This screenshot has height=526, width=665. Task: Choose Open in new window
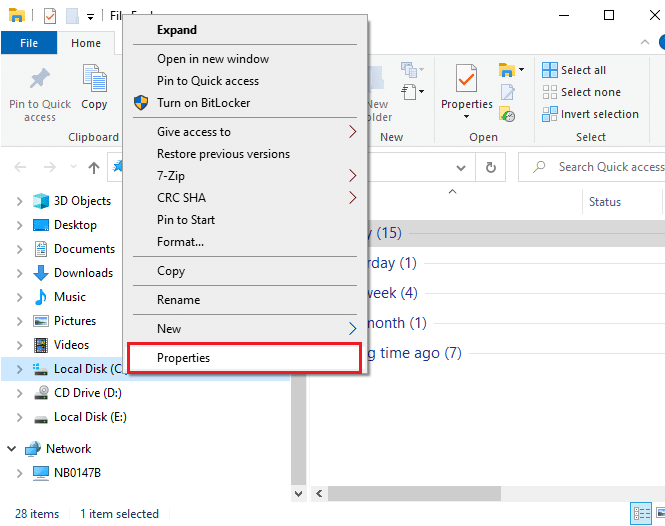[x=245, y=59]
